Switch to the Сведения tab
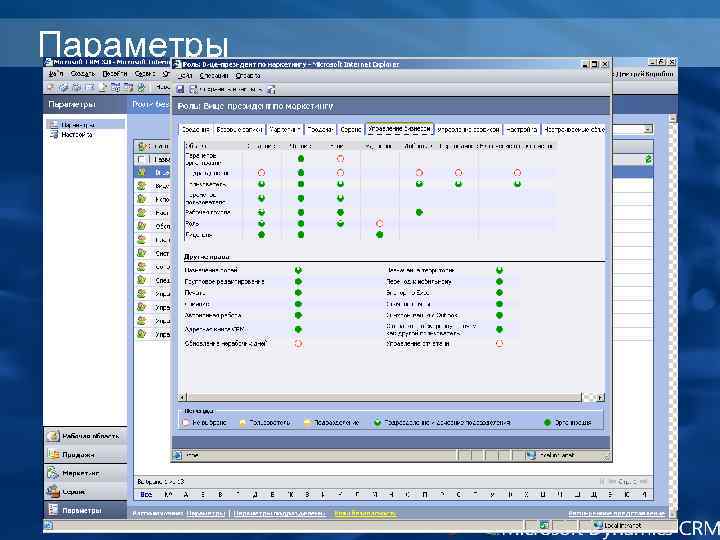Image resolution: width=720 pixels, height=540 pixels. (196, 129)
